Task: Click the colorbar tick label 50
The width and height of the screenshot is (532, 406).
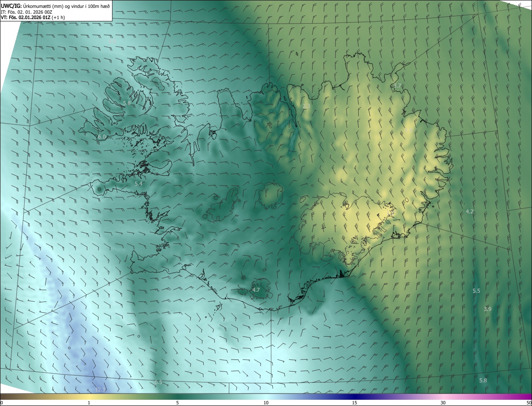Action: click(x=529, y=403)
